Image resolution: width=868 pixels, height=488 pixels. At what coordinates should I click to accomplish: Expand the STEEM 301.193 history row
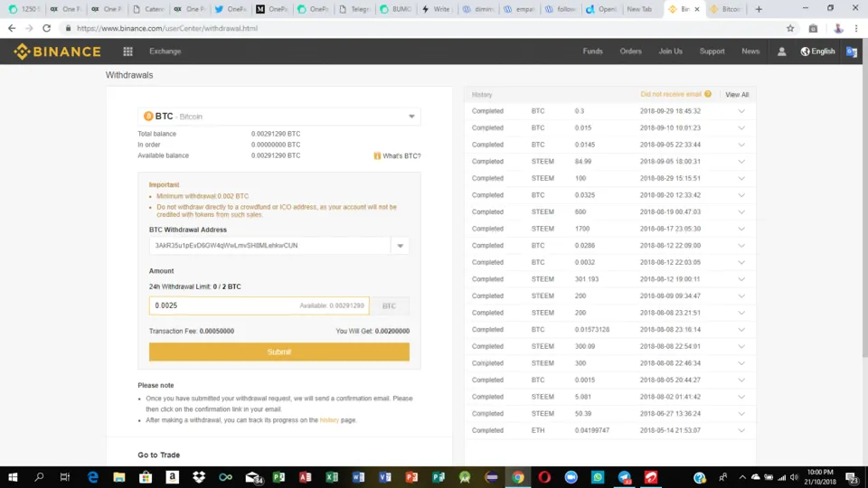coord(741,279)
